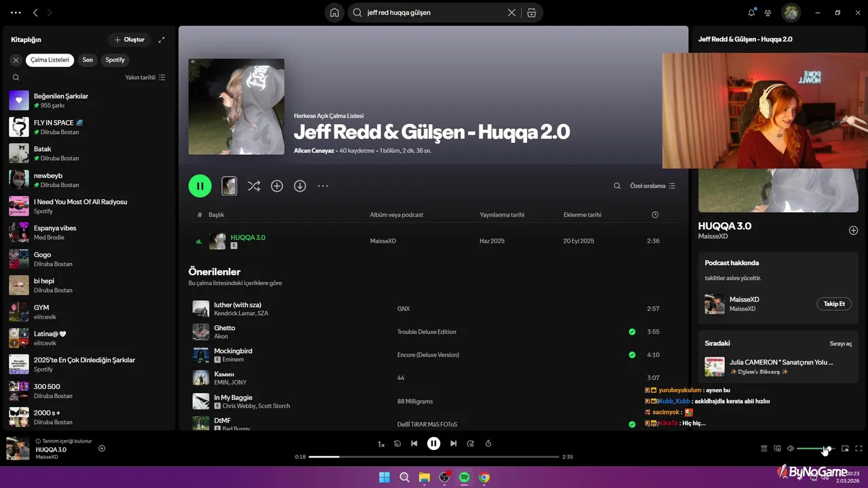This screenshot has width=868, height=488.
Task: Click the green check on Ghetto row
Action: coord(632,332)
